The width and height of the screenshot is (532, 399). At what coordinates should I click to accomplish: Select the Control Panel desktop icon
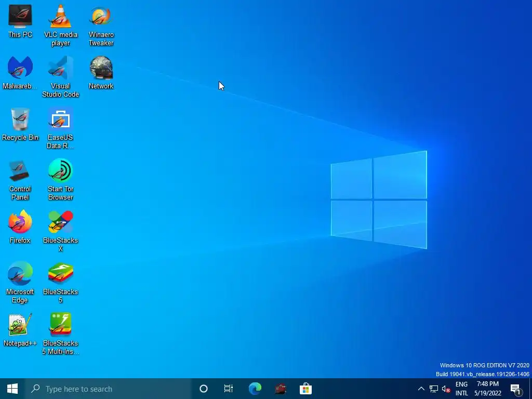(20, 180)
